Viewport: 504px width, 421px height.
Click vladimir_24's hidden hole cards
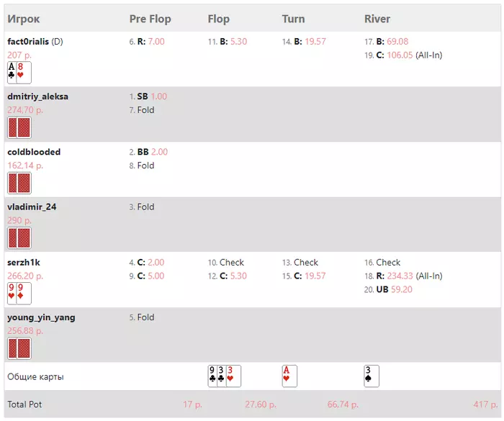[x=19, y=238]
